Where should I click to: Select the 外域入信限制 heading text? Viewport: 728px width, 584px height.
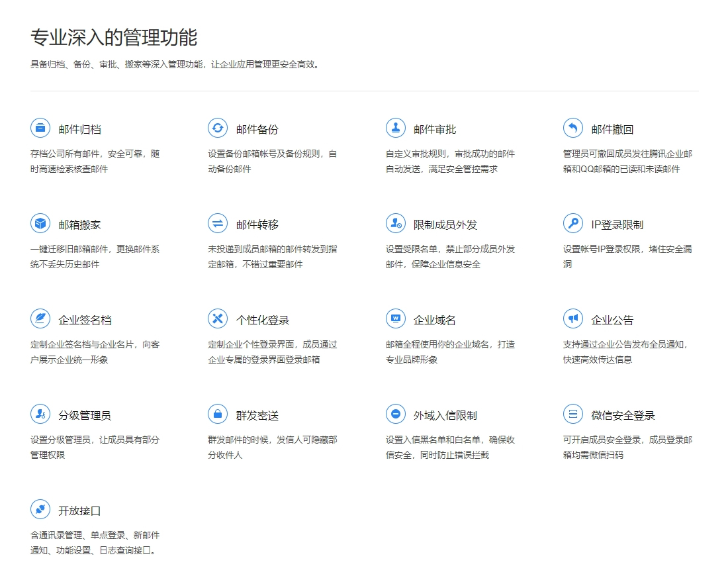(445, 415)
